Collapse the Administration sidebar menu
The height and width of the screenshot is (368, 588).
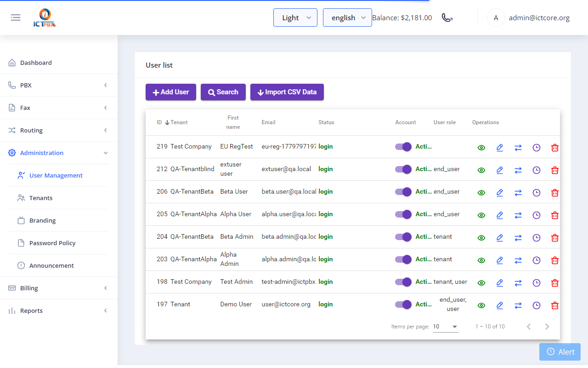[59, 153]
